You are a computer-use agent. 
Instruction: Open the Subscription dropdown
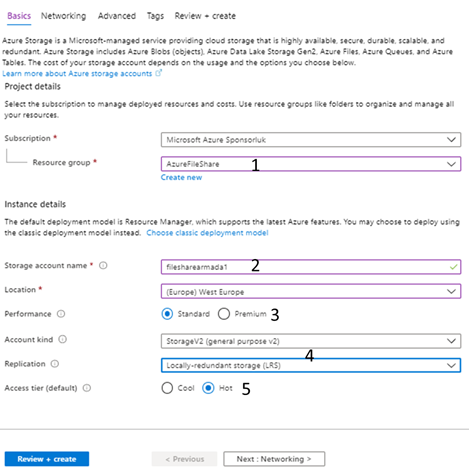pos(311,140)
